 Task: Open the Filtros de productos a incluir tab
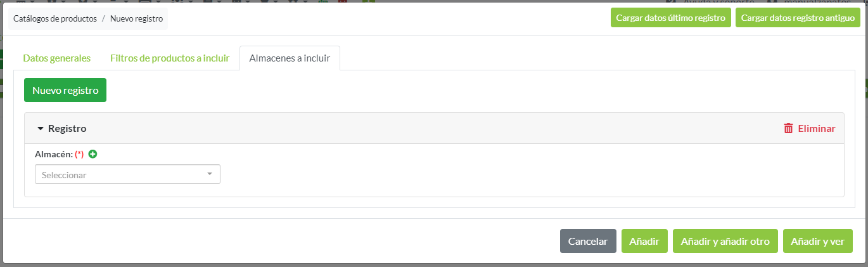170,58
